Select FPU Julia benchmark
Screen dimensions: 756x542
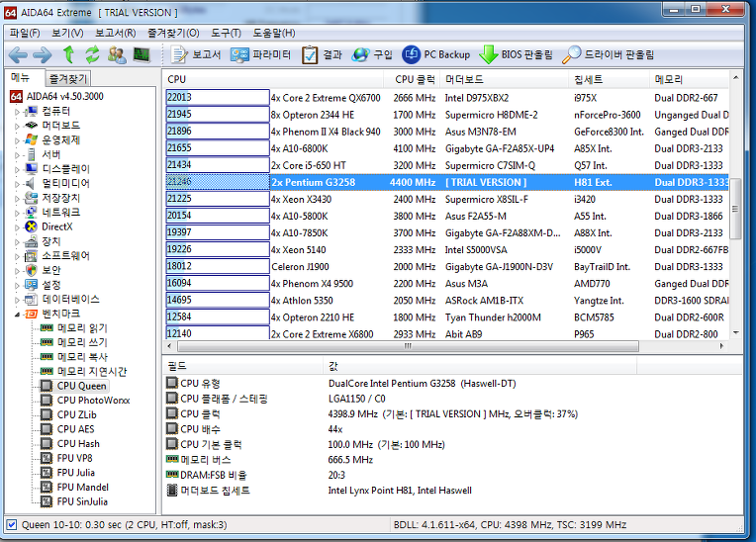(75, 473)
